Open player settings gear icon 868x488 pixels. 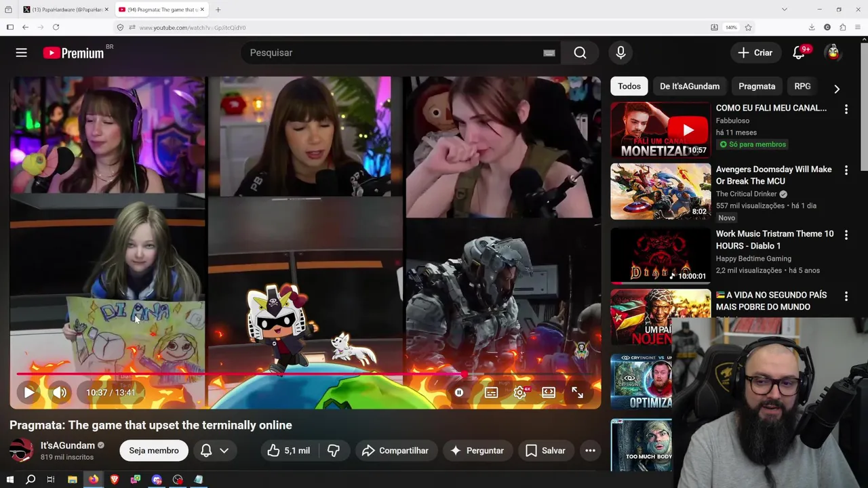coord(520,392)
